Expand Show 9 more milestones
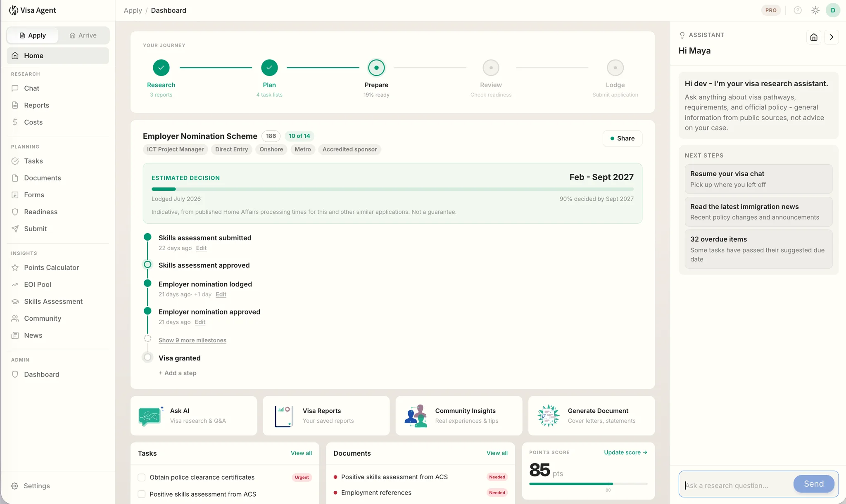Screen dimensions: 846x504 click(192, 340)
